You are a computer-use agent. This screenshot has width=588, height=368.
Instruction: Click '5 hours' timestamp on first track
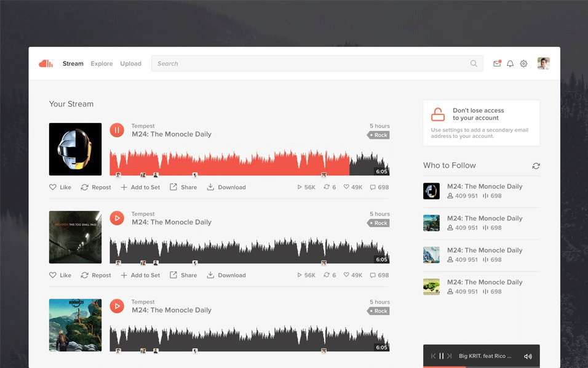click(x=379, y=126)
